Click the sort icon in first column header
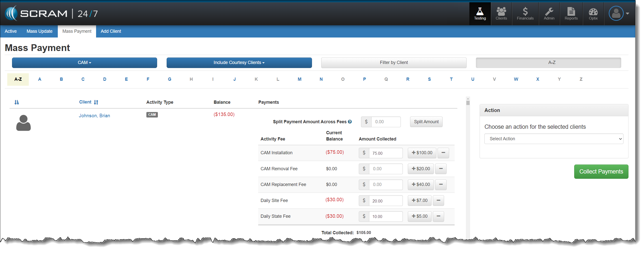 [x=17, y=102]
